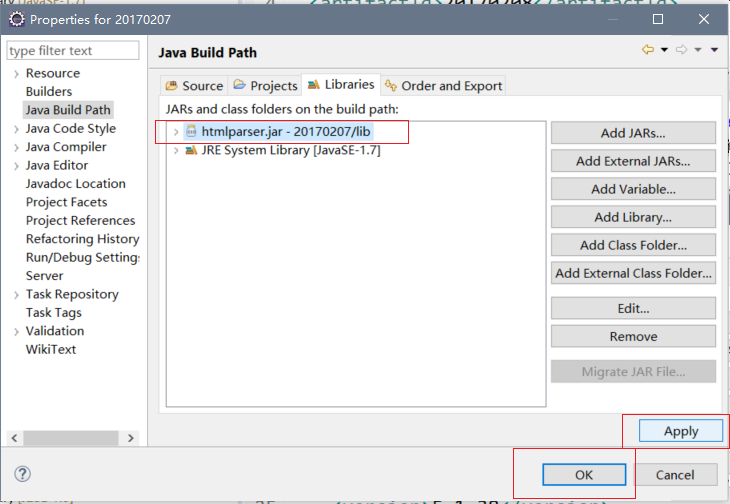Screen dimensions: 730x504
Task: Select Refactoring History tree item
Action: point(82,239)
